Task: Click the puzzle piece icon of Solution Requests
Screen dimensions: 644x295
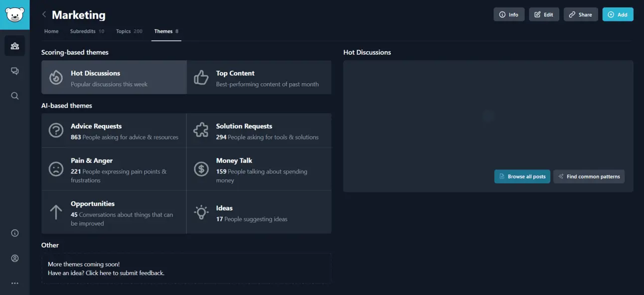Action: pyautogui.click(x=201, y=131)
